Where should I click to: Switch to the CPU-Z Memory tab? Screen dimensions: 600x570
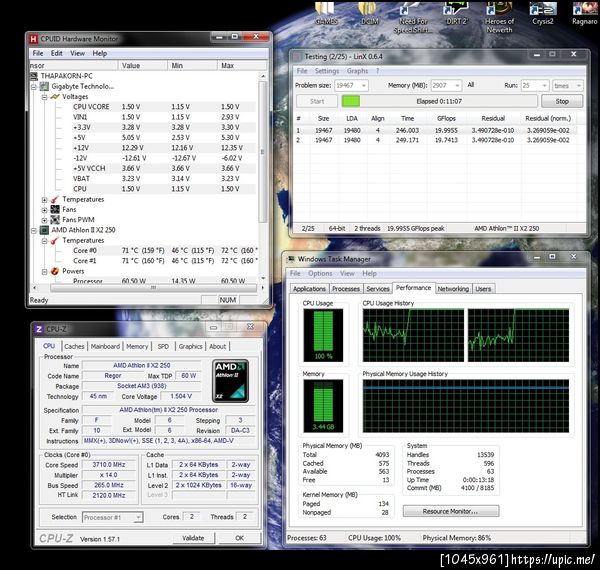137,346
